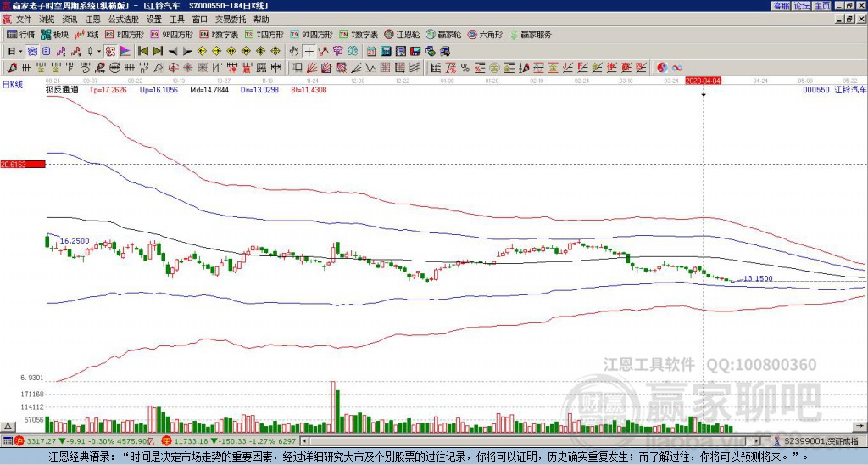
Task: Open the 江恩轮 tool
Action: pyautogui.click(x=402, y=35)
